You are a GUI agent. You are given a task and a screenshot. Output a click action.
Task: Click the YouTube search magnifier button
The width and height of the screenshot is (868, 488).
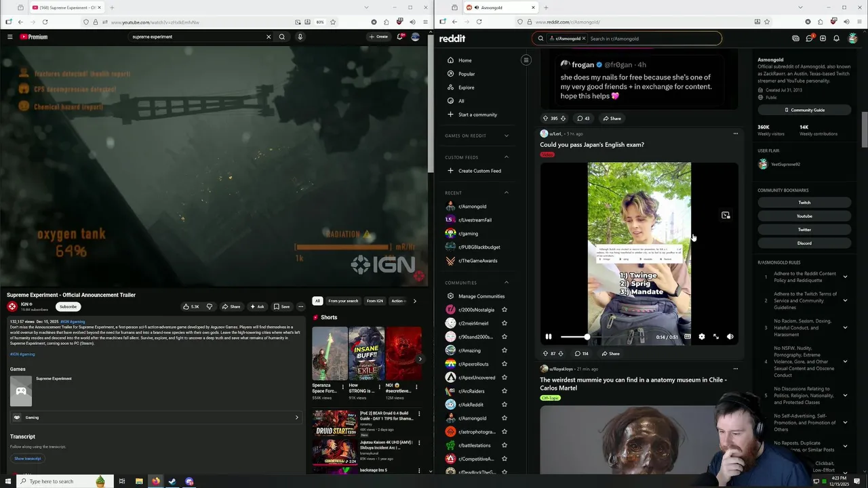point(282,37)
